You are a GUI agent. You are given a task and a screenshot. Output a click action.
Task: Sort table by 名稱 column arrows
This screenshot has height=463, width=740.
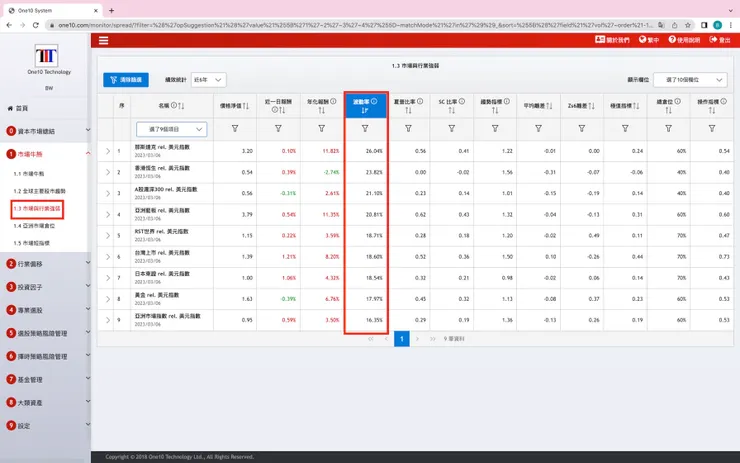[x=181, y=106]
